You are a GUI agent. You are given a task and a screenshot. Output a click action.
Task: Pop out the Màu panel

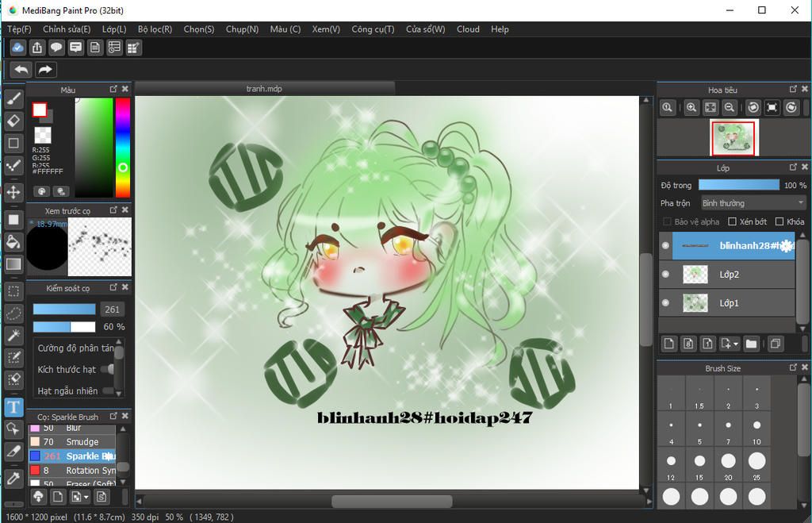click(113, 89)
